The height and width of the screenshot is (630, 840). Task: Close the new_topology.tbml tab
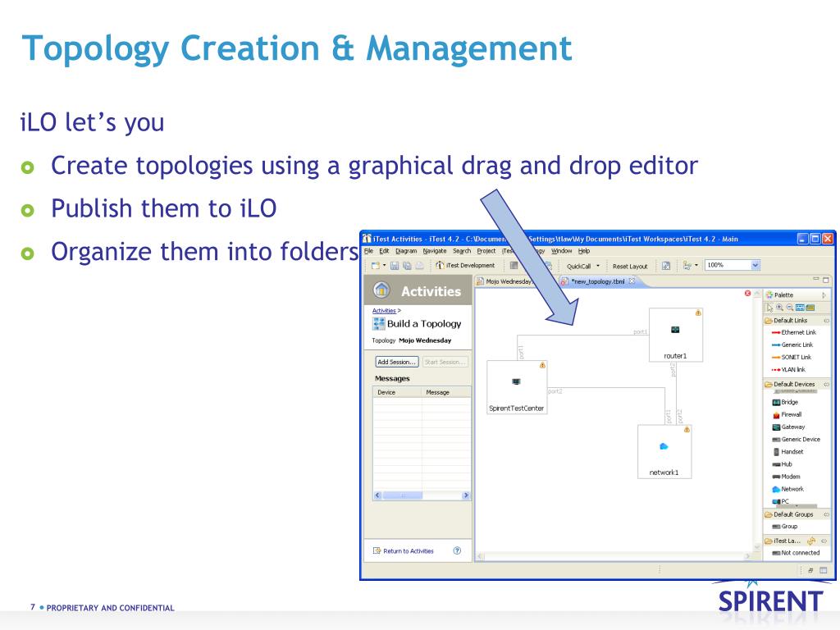click(x=632, y=281)
